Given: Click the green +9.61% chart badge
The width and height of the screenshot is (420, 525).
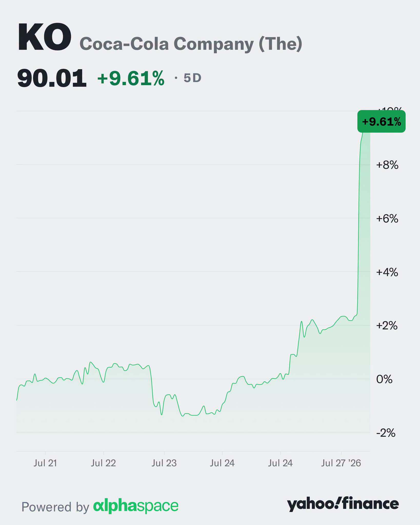Looking at the screenshot, I should tap(381, 122).
